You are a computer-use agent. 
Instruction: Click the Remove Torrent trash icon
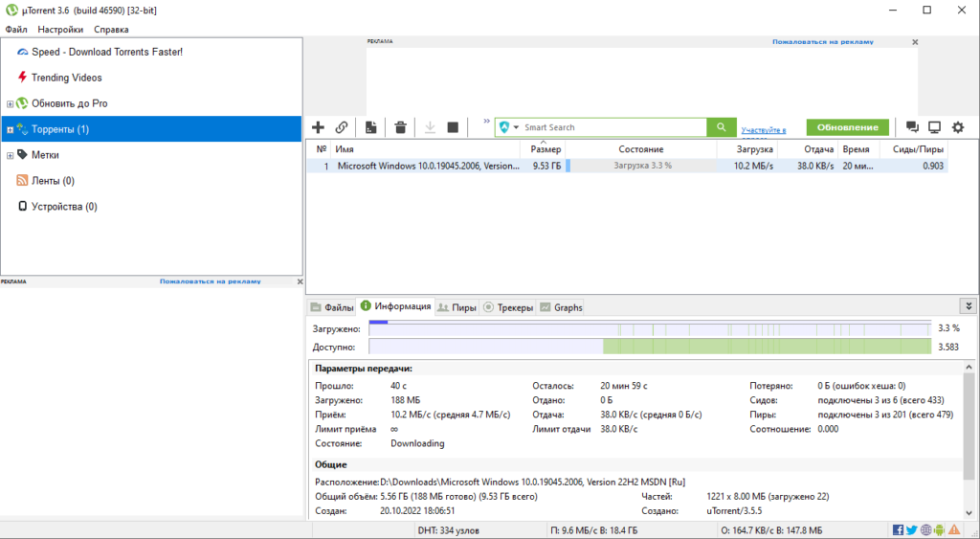[x=401, y=127]
